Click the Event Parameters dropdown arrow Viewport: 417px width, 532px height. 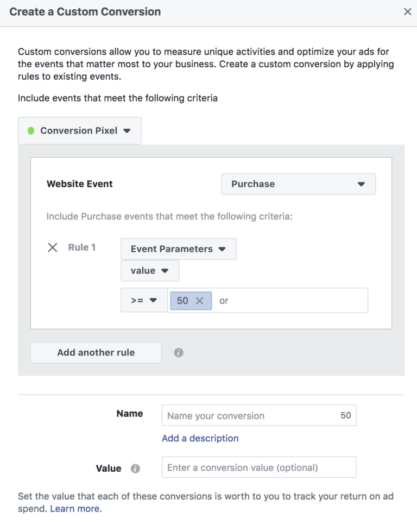(x=222, y=249)
